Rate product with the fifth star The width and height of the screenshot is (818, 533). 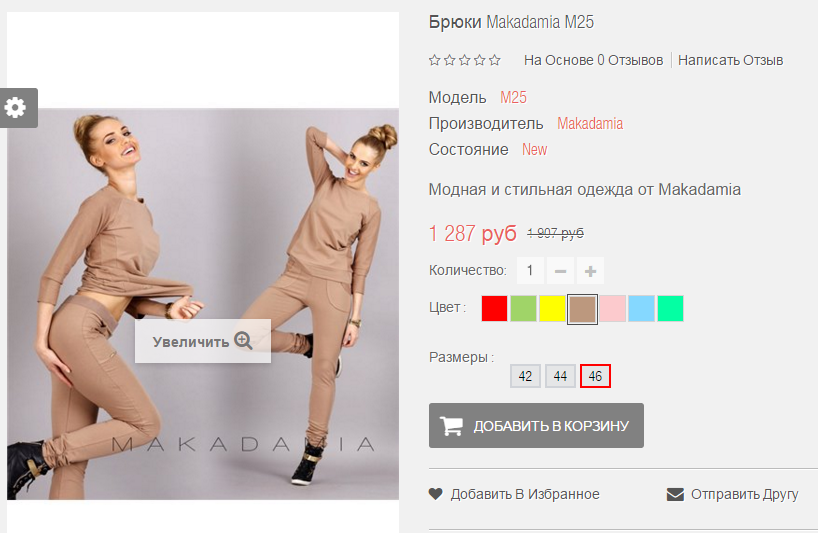(x=495, y=60)
